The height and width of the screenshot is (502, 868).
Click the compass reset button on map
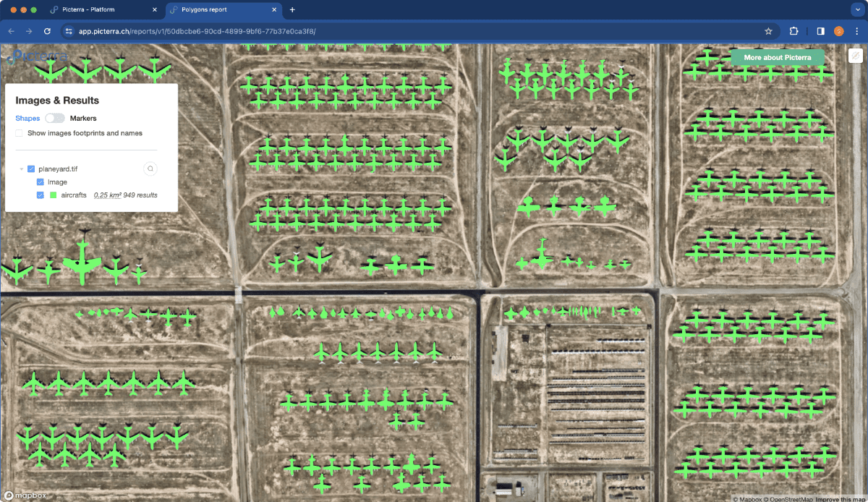click(854, 56)
